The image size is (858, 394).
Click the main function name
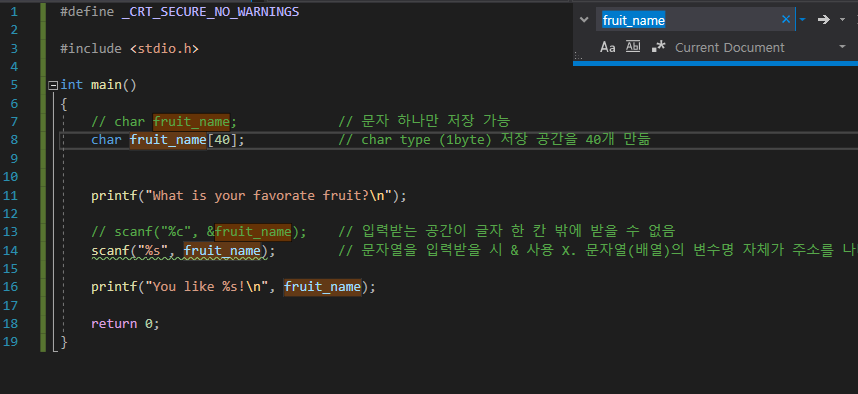coord(106,85)
